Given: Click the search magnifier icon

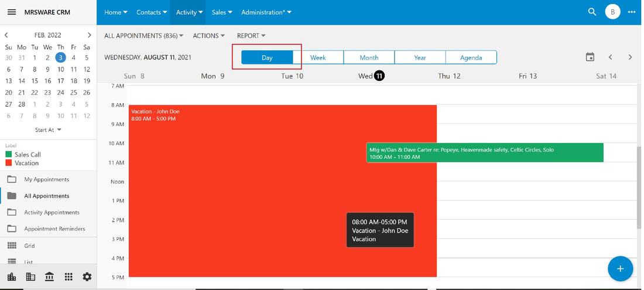Looking at the screenshot, I should [592, 12].
